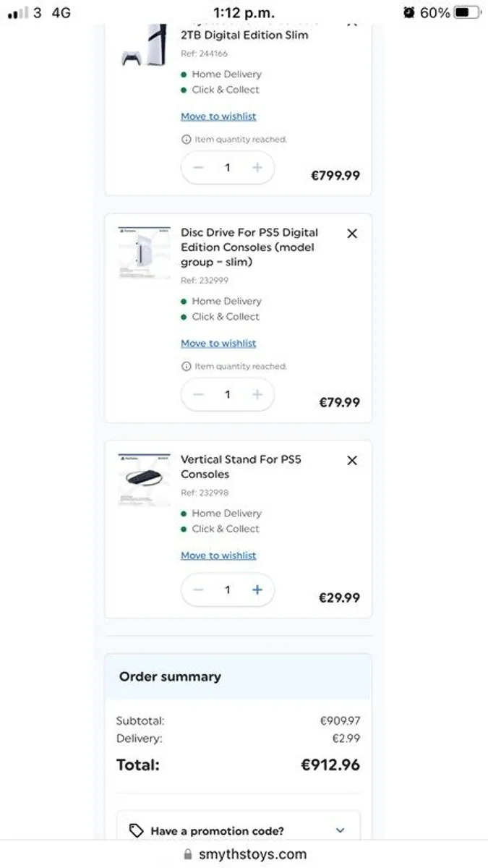Move the Vertical Stand to wishlist

218,556
